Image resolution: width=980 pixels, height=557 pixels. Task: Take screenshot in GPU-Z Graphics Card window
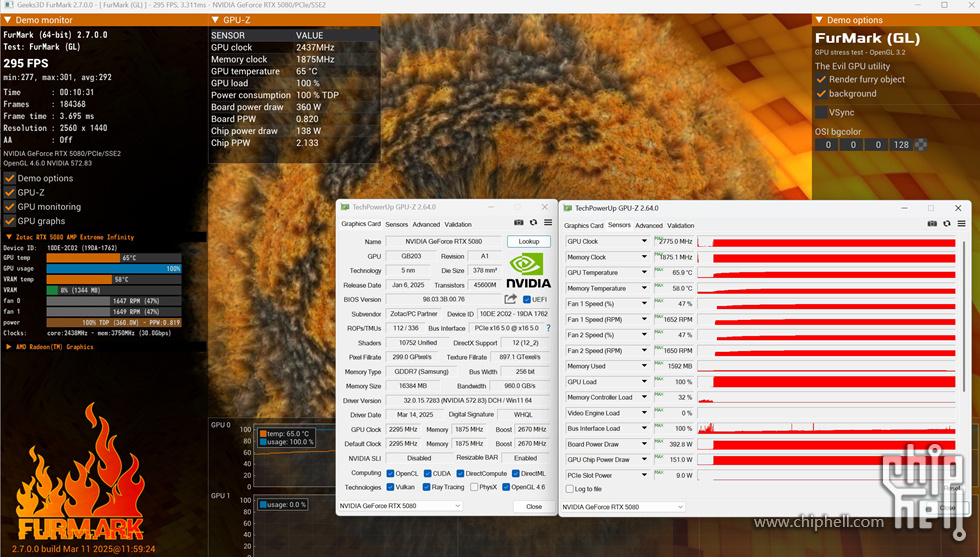519,223
